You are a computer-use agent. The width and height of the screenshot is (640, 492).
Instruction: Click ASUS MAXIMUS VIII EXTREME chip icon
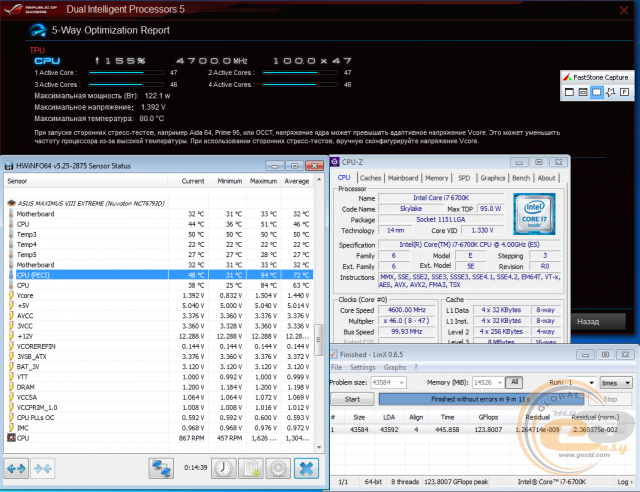click(x=11, y=203)
